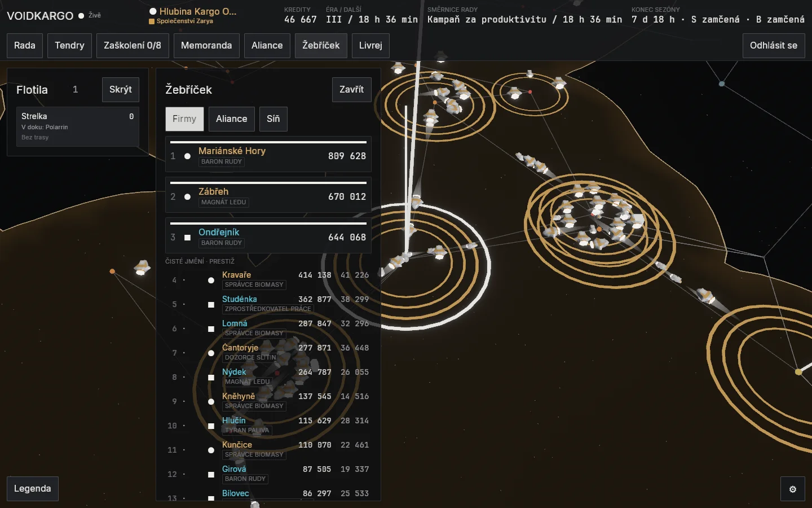Open the Memoranda menu
The height and width of the screenshot is (508, 812).
pyautogui.click(x=206, y=46)
